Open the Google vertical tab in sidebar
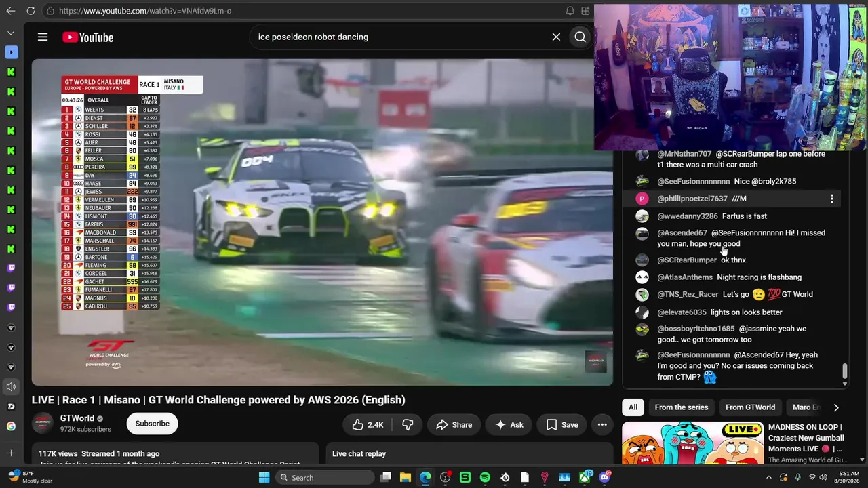 coord(11,426)
